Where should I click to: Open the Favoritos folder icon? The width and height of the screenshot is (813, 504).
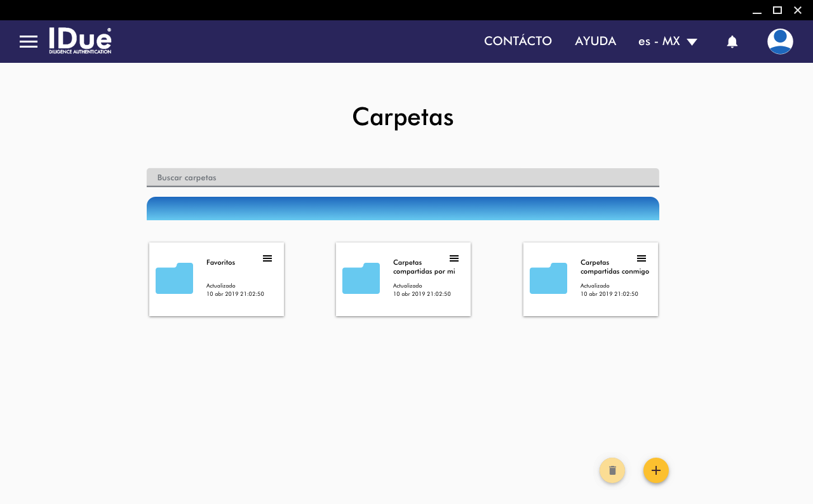click(x=174, y=278)
